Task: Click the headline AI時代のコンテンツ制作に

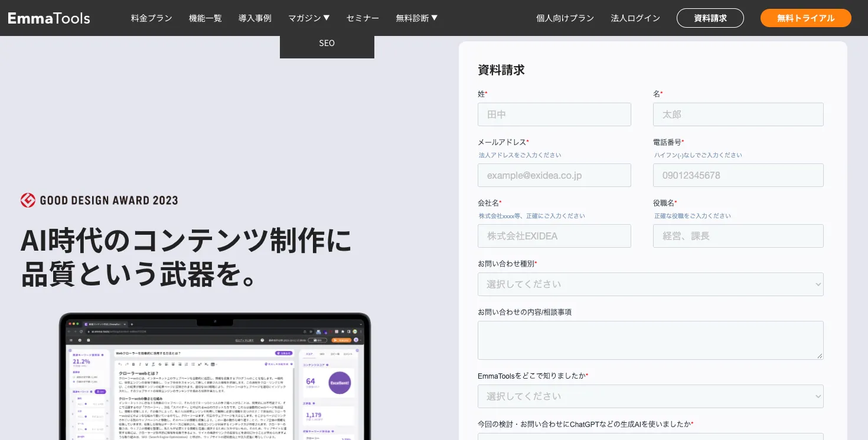Action: coord(186,240)
